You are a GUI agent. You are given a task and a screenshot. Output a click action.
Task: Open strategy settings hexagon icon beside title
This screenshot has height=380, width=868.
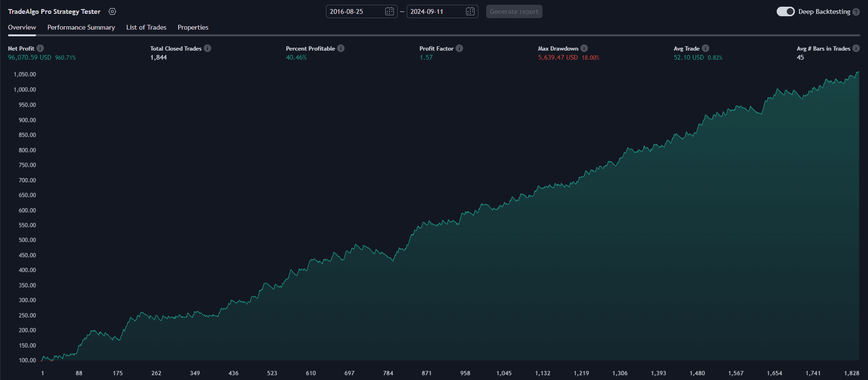(112, 11)
